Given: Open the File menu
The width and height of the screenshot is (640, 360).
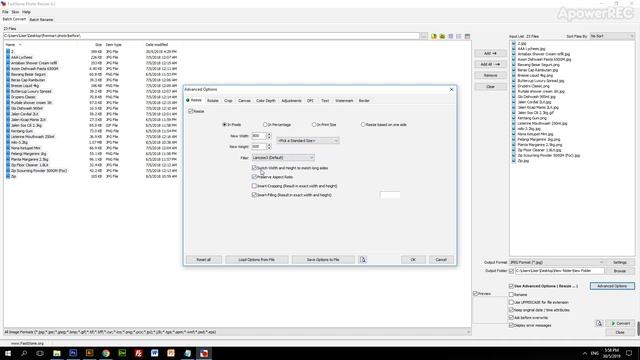Looking at the screenshot, I should pyautogui.click(x=5, y=12).
